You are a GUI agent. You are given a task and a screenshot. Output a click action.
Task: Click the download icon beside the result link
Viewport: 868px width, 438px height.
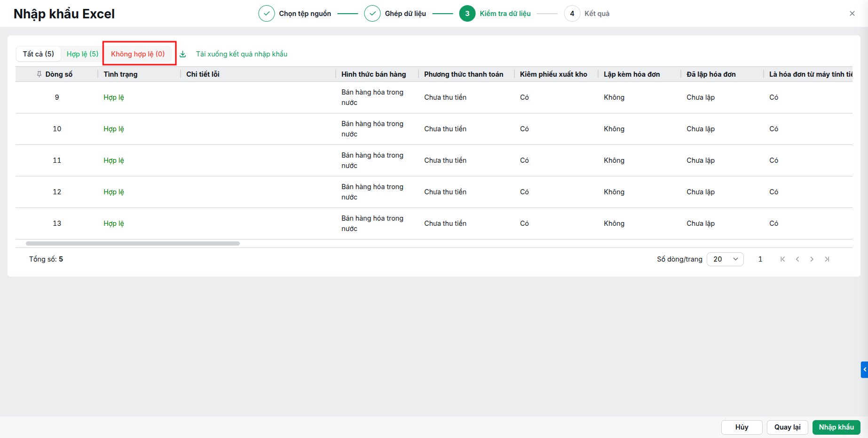pos(183,54)
